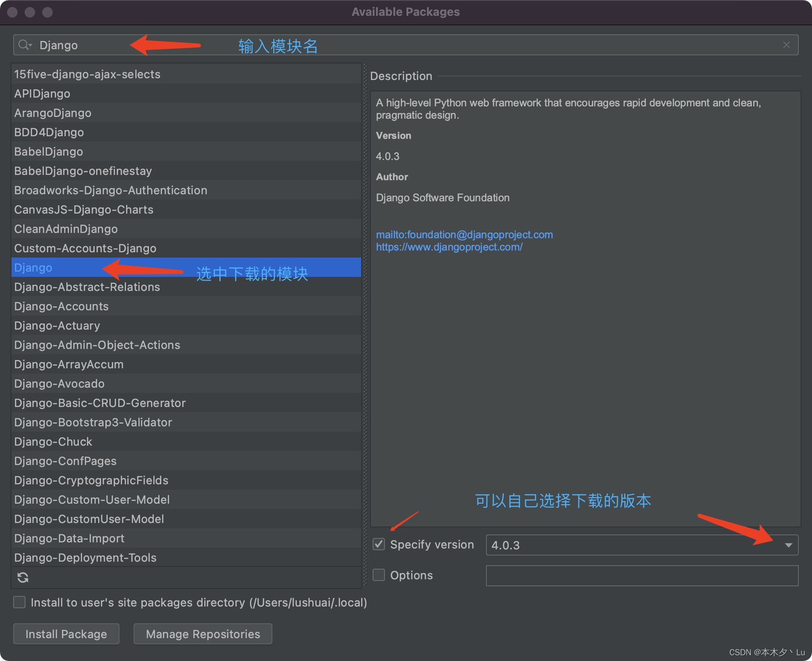812x661 pixels.
Task: Select the BabelDjango package row
Action: coord(186,152)
